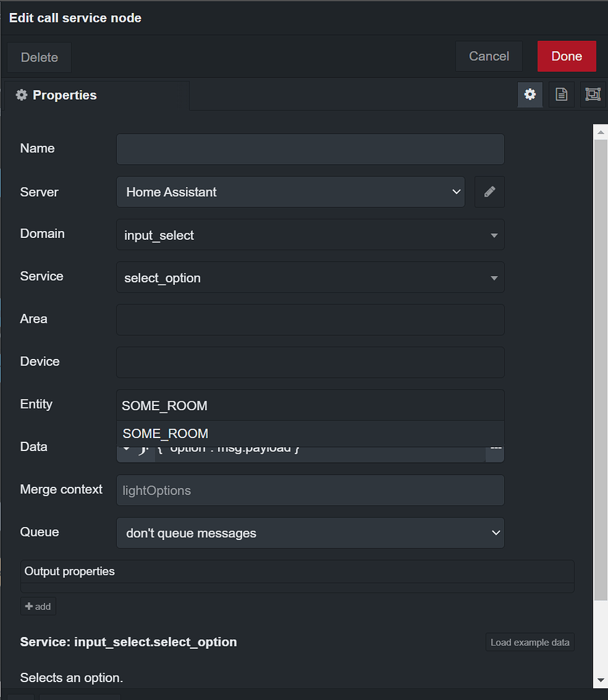Open the node description document icon
This screenshot has height=700, width=608.
pyautogui.click(x=561, y=94)
